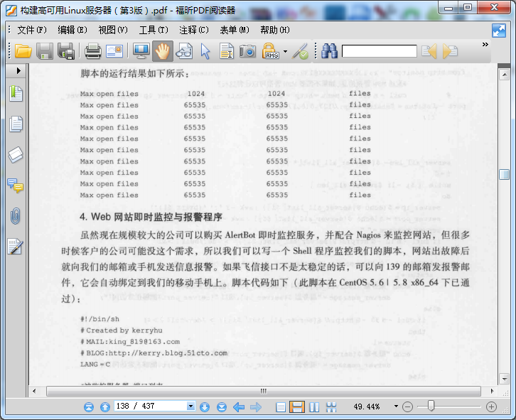Click the email document icon in toolbar
This screenshot has width=516, height=420.
pos(114,51)
